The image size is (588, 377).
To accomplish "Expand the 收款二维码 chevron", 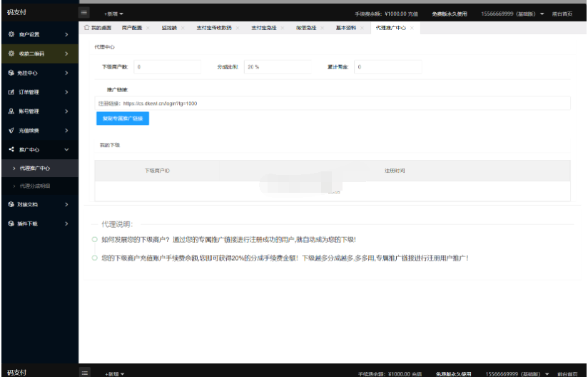I will click(66, 54).
